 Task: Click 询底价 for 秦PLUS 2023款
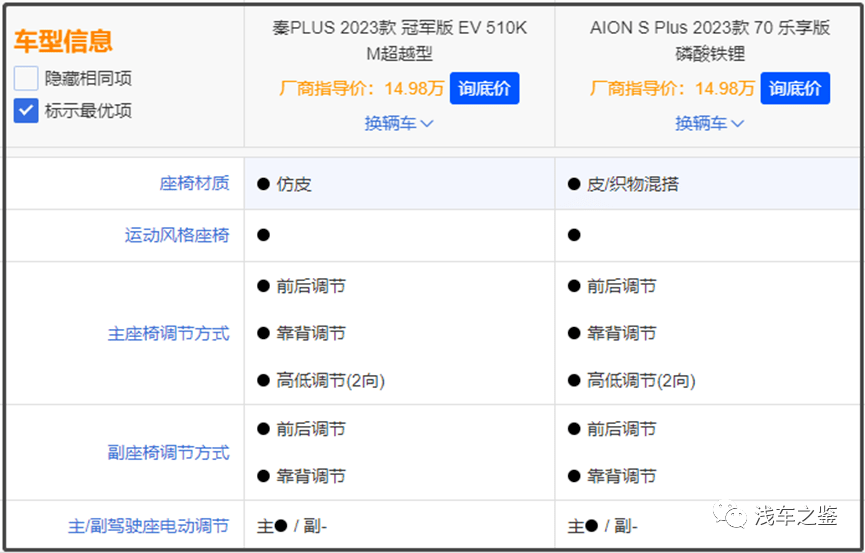point(484,88)
